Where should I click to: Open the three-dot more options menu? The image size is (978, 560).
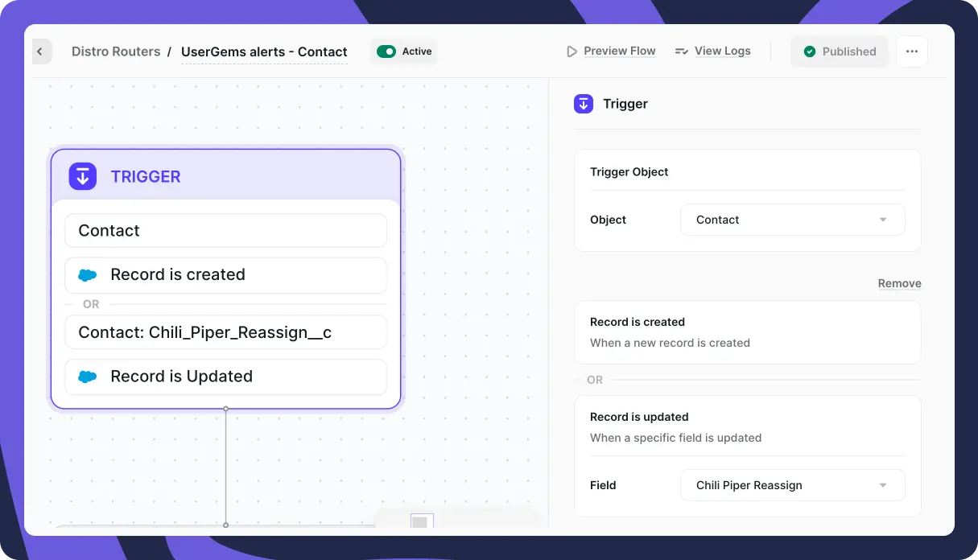(912, 51)
